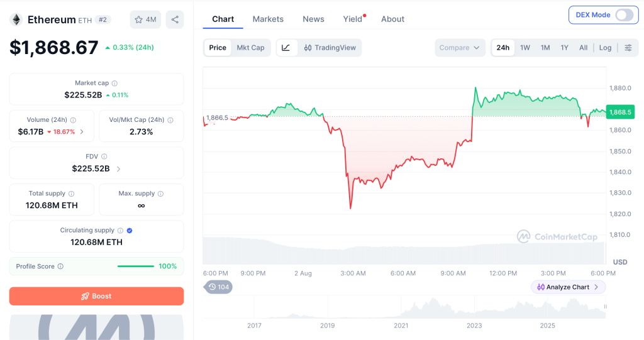
Task: Add Ethereum to watchlist with star button
Action: point(145,19)
